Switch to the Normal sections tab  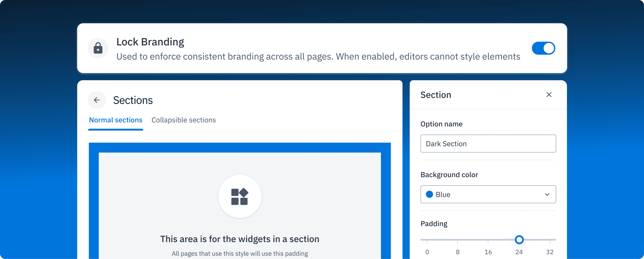(x=116, y=120)
